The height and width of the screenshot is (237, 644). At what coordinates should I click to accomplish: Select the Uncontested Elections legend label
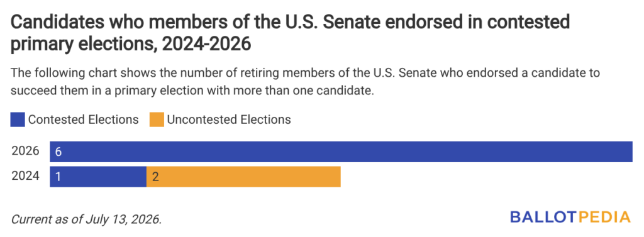click(229, 120)
